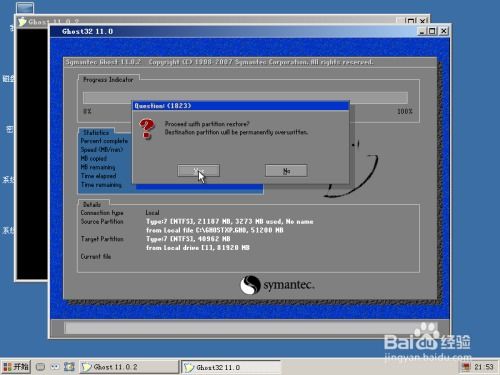Maximize the Ghost32 11.0 window
Image resolution: width=500 pixels, height=375 pixels.
coord(432,31)
